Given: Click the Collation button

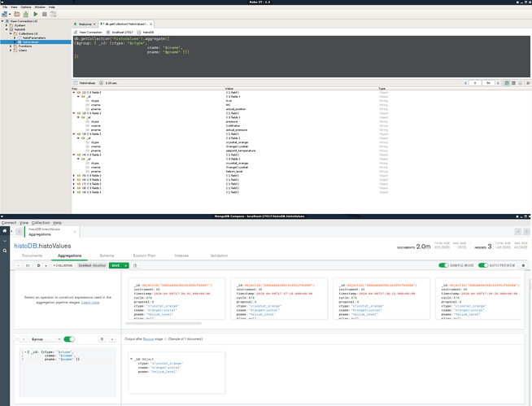Looking at the screenshot, I should [63, 265].
